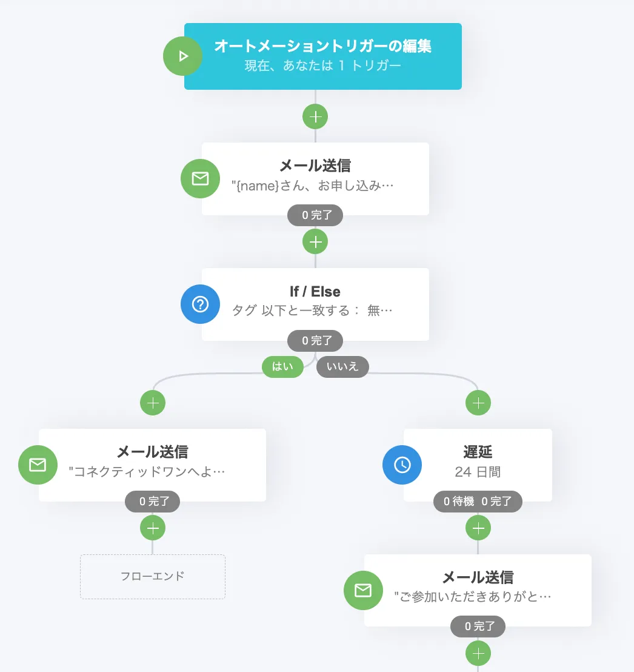Add a step below the first メール送信 block
Viewport: 634px width, 672px height.
click(315, 242)
